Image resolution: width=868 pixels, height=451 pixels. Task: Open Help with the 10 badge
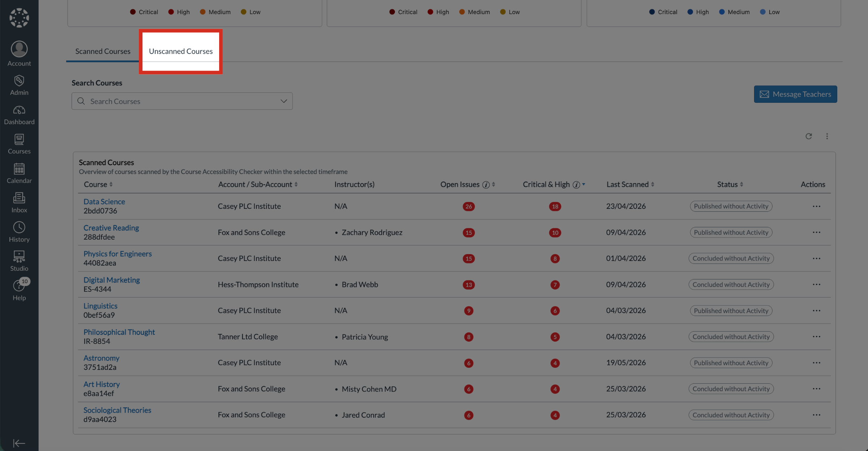coord(19,290)
